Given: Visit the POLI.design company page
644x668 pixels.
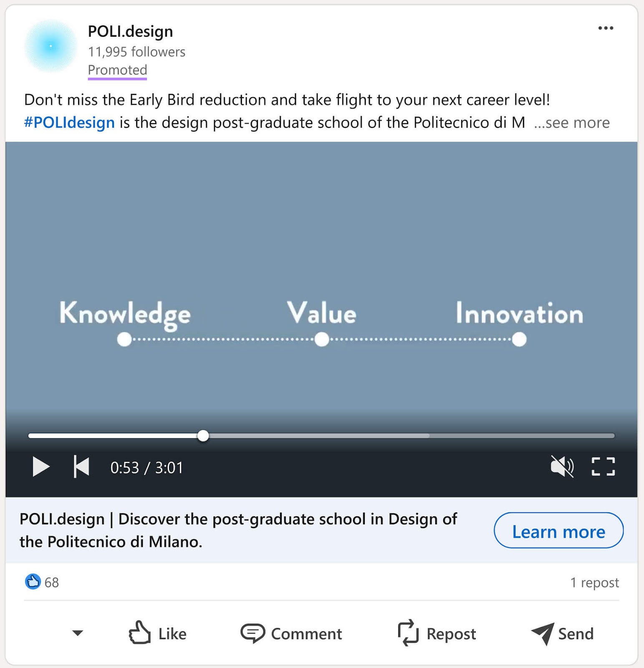Looking at the screenshot, I should tap(130, 31).
